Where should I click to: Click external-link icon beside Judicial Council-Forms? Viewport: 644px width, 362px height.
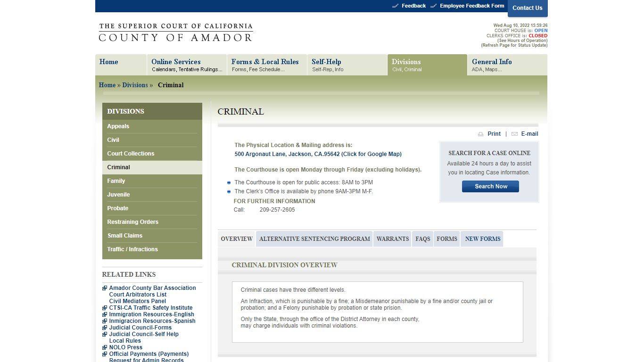click(105, 328)
